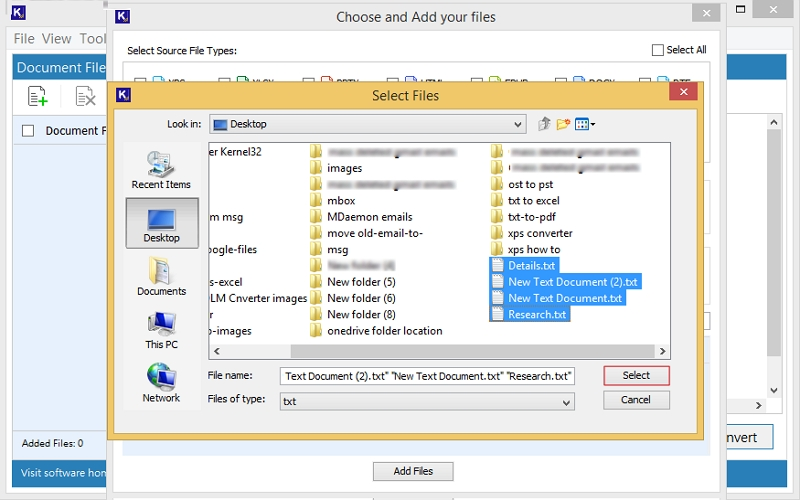Screen dimensions: 800x500
Task: Click the main window vertical scrollbar down arrow
Action: click(774, 391)
